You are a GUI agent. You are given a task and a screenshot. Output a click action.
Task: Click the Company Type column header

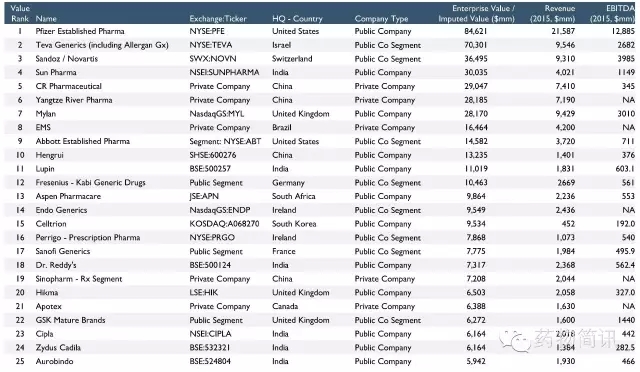coord(381,19)
